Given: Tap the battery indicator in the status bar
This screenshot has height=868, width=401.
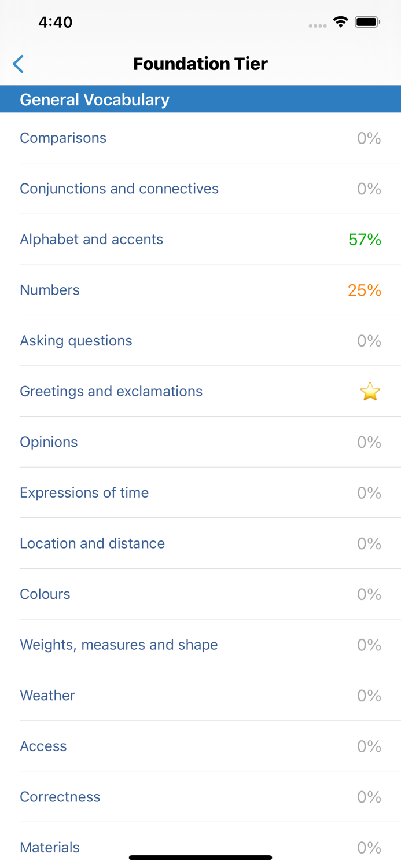Looking at the screenshot, I should pos(367,22).
